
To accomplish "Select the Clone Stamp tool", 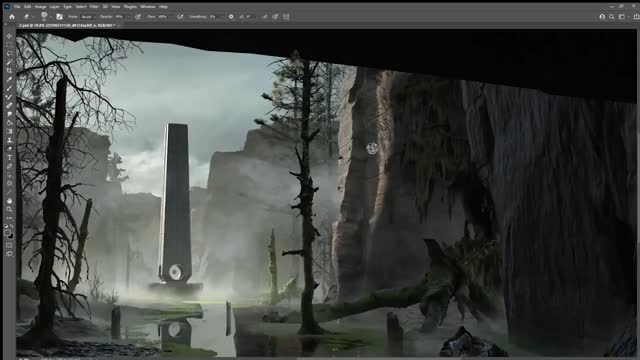I will (x=9, y=140).
